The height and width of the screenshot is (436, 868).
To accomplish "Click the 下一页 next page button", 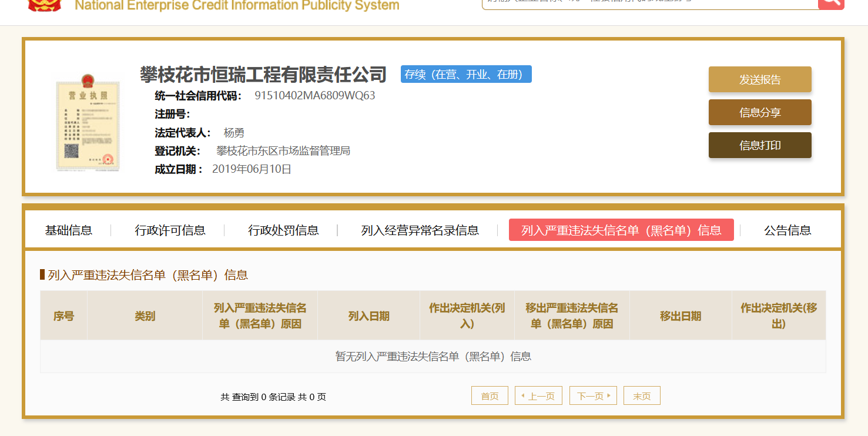I will click(593, 396).
